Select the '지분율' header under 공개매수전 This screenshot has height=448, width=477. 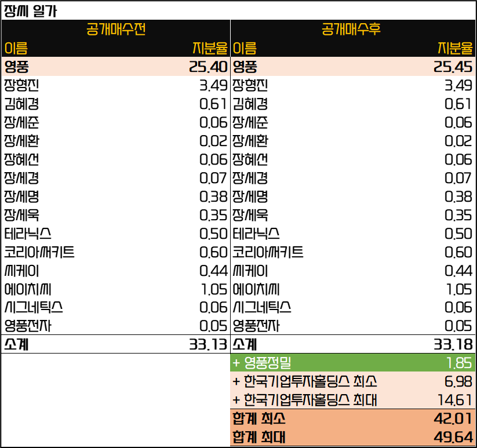[x=210, y=48]
